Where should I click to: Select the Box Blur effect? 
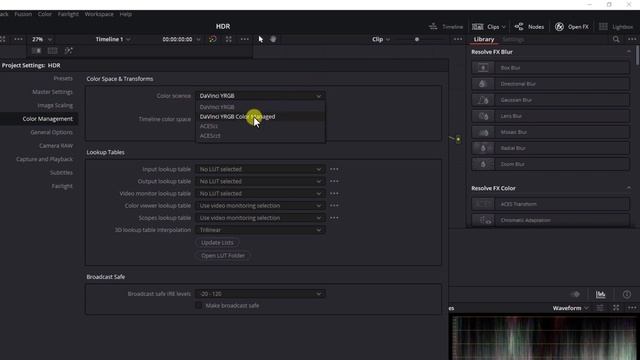(550, 68)
